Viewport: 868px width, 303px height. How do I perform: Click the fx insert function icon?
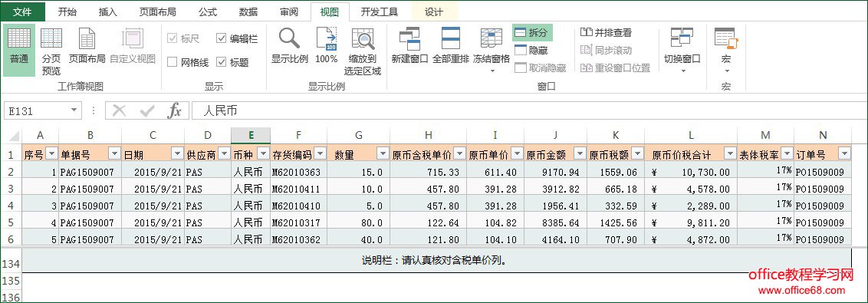tap(174, 110)
